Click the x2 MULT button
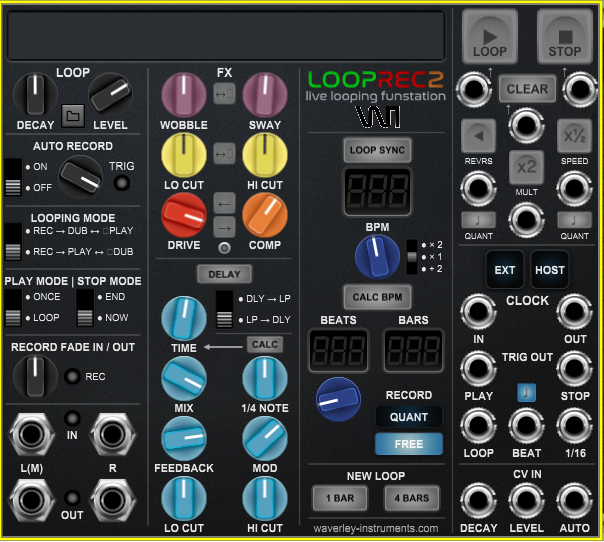This screenshot has height=542, width=604. [526, 166]
